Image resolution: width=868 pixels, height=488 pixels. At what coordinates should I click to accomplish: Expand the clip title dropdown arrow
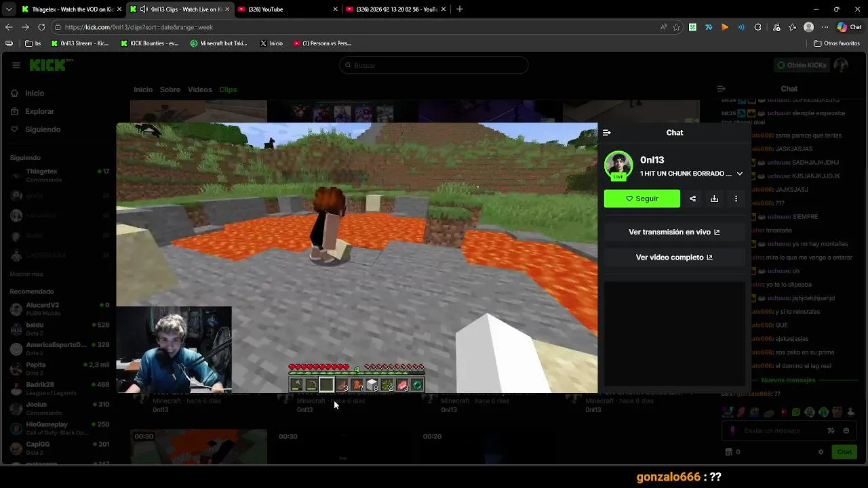(x=740, y=174)
